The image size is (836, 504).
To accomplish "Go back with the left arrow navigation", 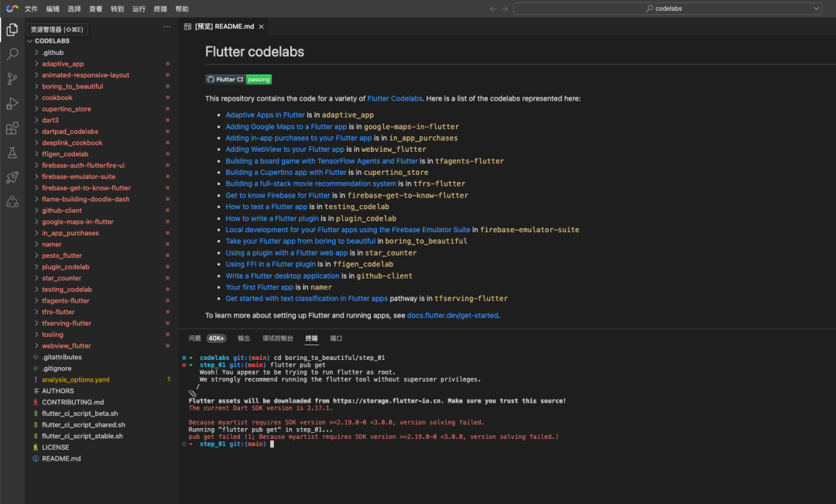I will (492, 9).
